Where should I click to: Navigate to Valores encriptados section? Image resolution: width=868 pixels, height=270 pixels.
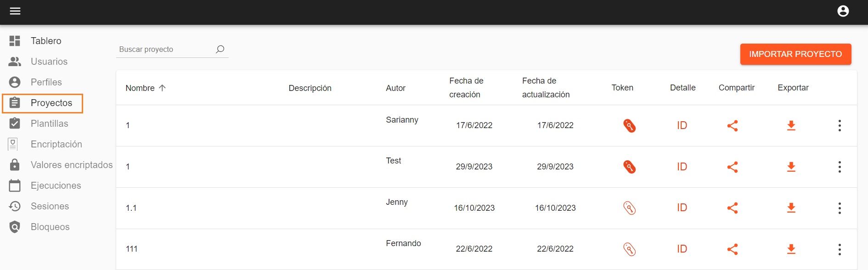click(71, 165)
